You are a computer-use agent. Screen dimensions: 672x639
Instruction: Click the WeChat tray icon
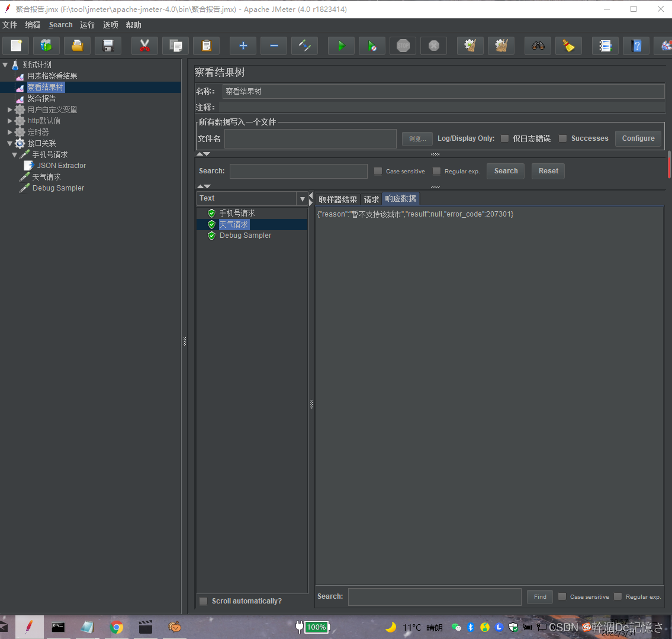pyautogui.click(x=456, y=627)
